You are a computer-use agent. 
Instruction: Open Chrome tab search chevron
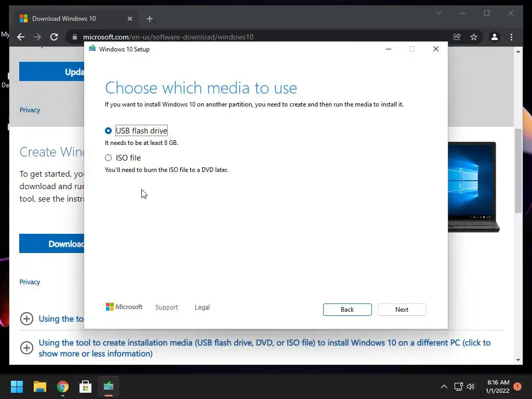pyautogui.click(x=438, y=13)
